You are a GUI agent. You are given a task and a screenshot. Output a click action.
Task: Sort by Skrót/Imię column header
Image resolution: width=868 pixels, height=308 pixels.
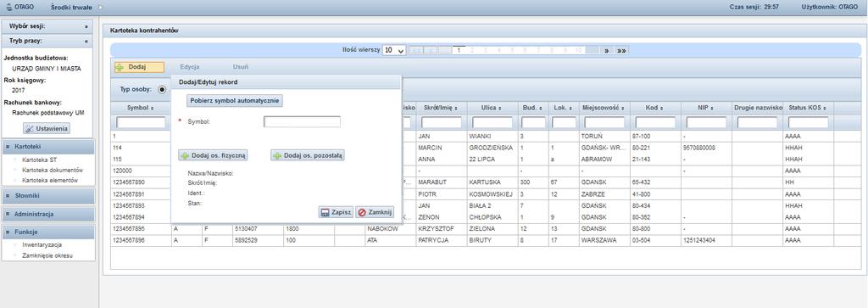pos(441,108)
